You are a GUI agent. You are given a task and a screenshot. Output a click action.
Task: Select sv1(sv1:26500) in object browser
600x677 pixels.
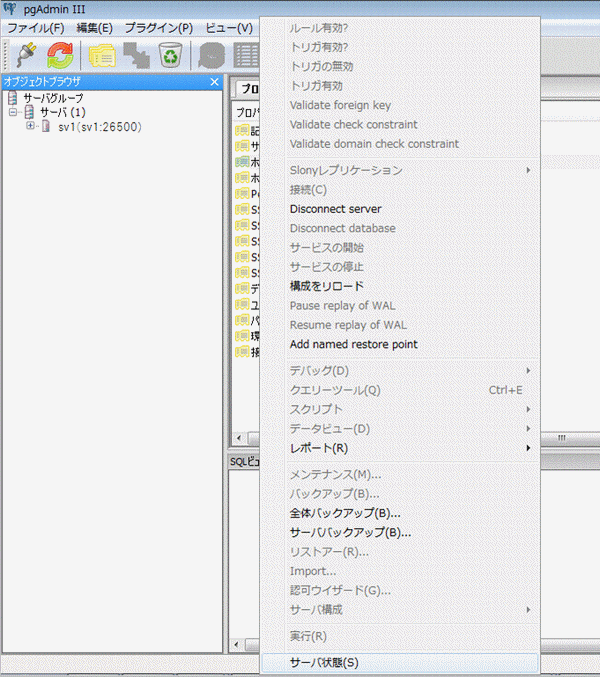tap(98, 127)
